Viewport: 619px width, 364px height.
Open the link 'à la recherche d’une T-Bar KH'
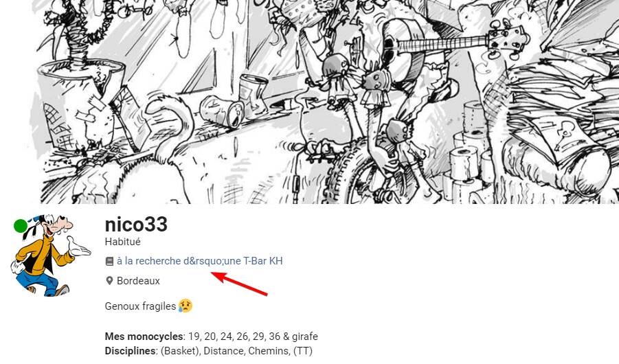(x=200, y=261)
